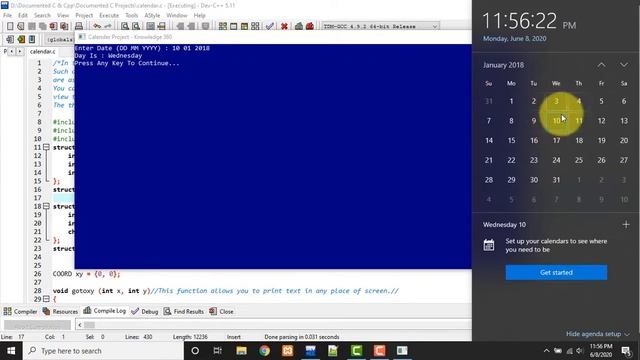Add an event with the plus button
This screenshot has height=360, width=640.
(626, 224)
